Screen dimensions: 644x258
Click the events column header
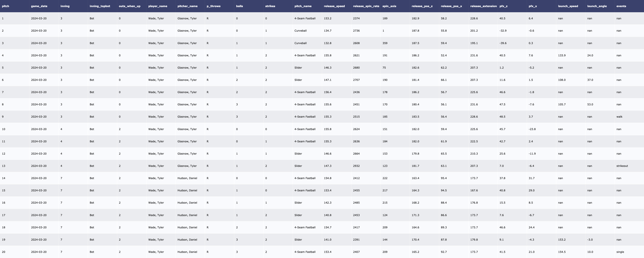pyautogui.click(x=621, y=6)
